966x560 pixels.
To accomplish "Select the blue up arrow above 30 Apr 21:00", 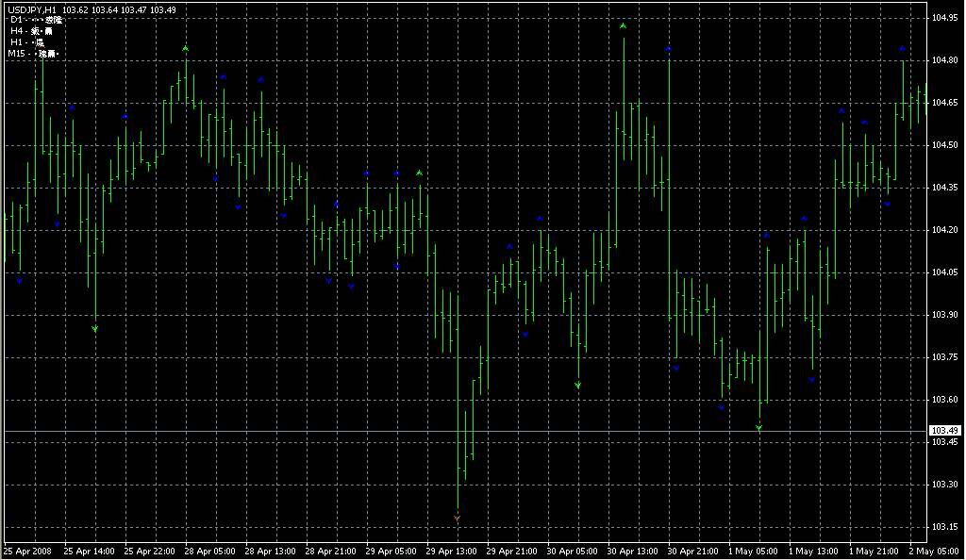I will pos(669,48).
